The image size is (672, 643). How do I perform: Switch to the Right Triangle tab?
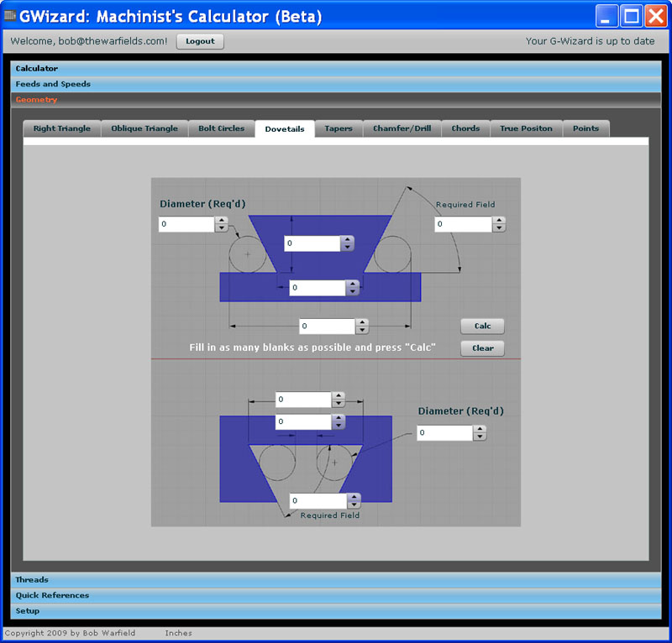(62, 128)
